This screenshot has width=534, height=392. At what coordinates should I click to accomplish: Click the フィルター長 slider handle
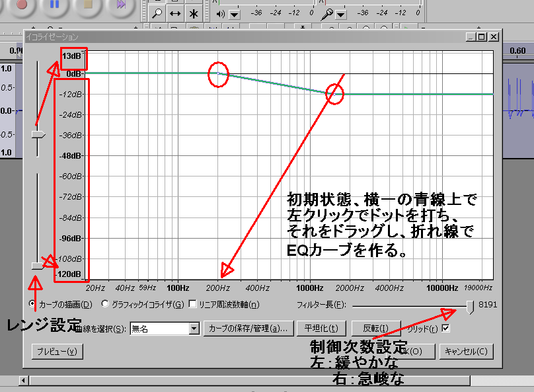pos(470,307)
